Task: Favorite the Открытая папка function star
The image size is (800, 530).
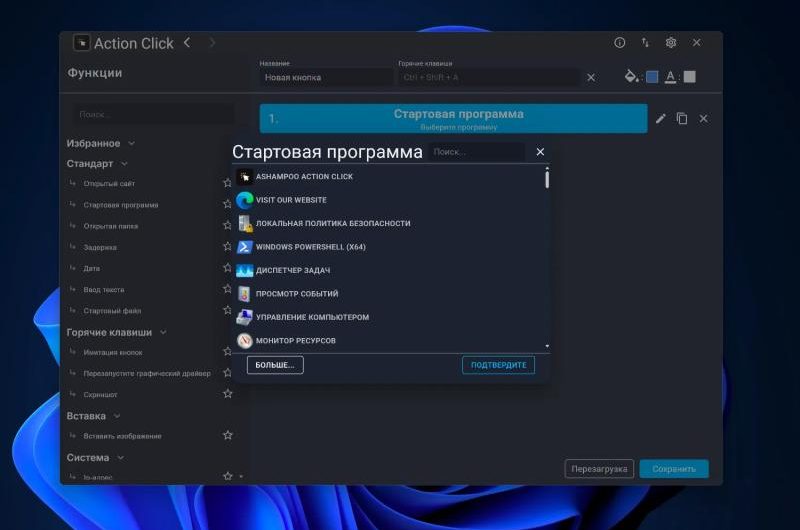Action: pos(228,225)
